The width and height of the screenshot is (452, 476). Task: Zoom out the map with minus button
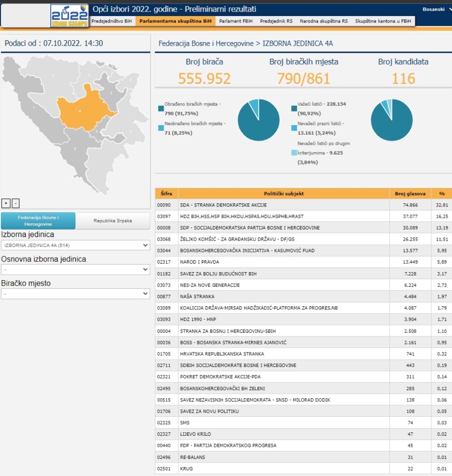pyautogui.click(x=16, y=203)
